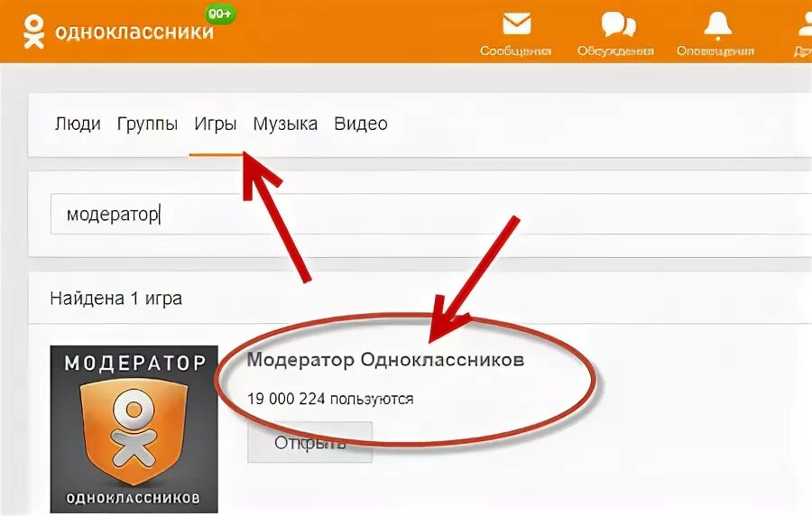Open the Модератор Одноклассников game title link
This screenshot has width=812, height=516.
(x=385, y=360)
